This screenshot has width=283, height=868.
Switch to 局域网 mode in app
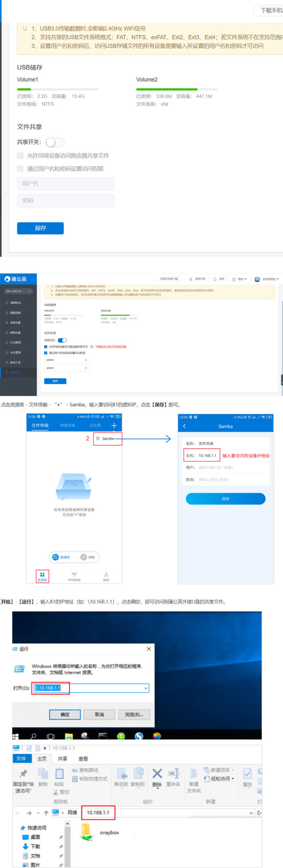click(x=61, y=557)
